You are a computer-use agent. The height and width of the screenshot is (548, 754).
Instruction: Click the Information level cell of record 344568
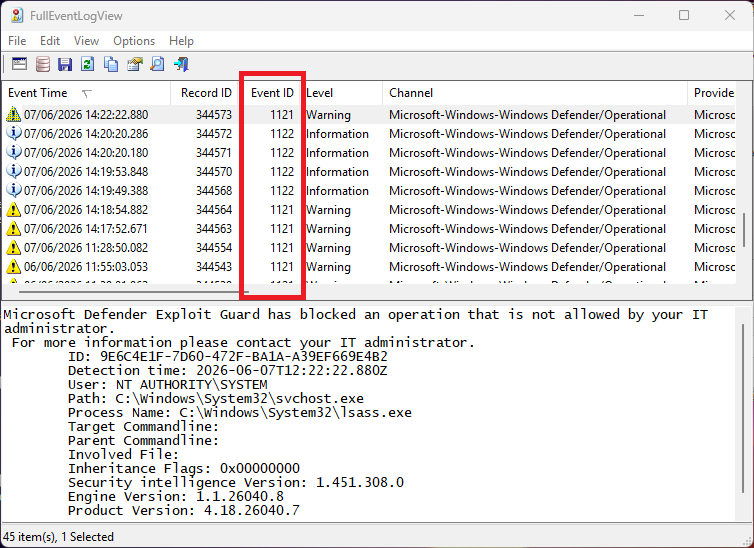click(338, 190)
